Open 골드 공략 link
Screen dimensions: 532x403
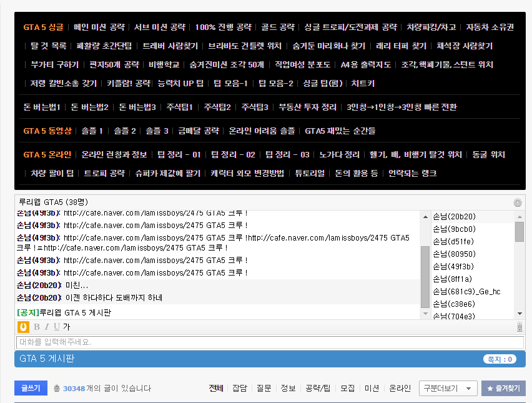(x=278, y=27)
